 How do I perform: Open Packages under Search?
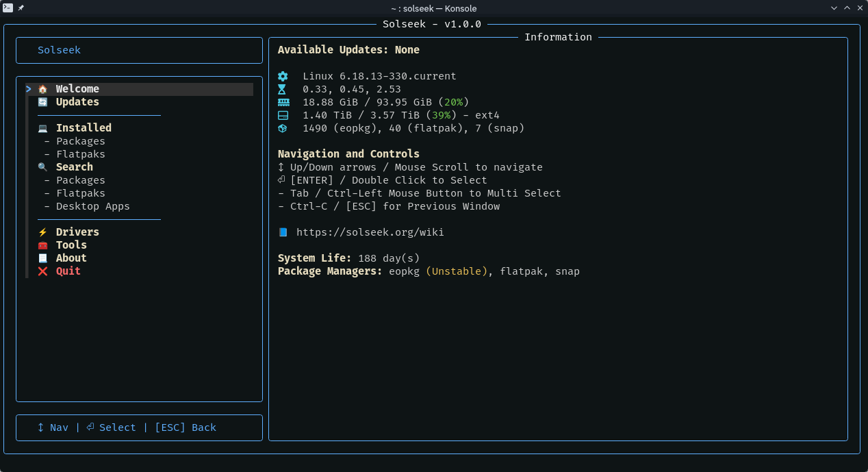pos(81,180)
